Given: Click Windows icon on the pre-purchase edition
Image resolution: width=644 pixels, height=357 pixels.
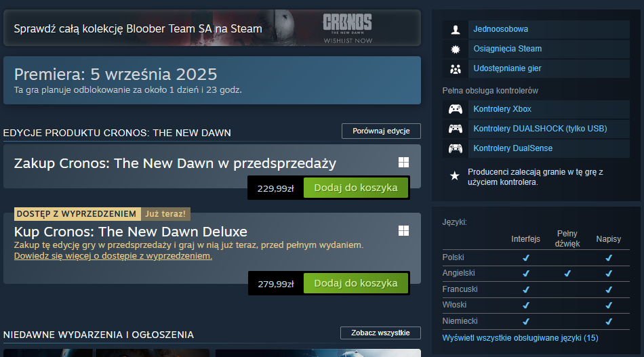Looking at the screenshot, I should (403, 163).
